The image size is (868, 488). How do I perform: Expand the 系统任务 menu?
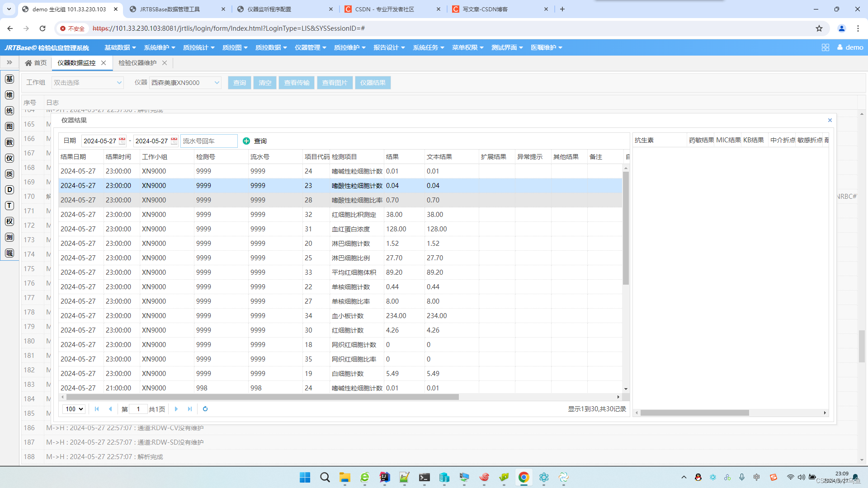429,47
